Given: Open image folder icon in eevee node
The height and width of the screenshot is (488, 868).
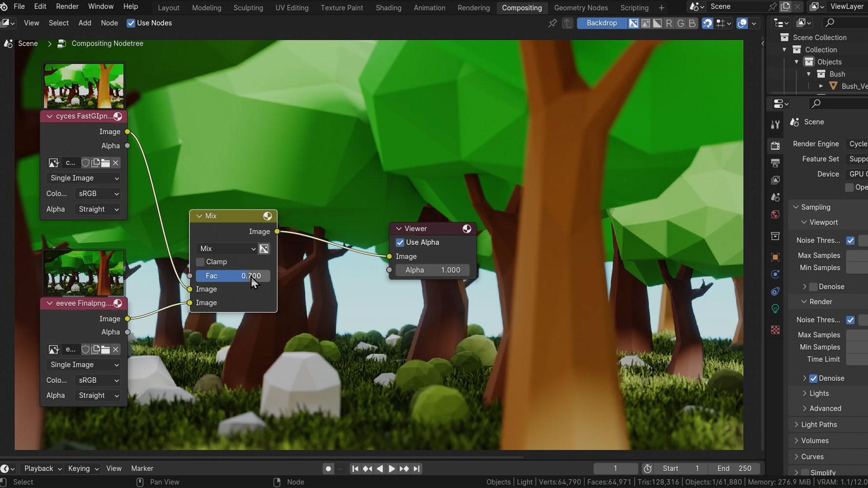Looking at the screenshot, I should click(x=105, y=349).
